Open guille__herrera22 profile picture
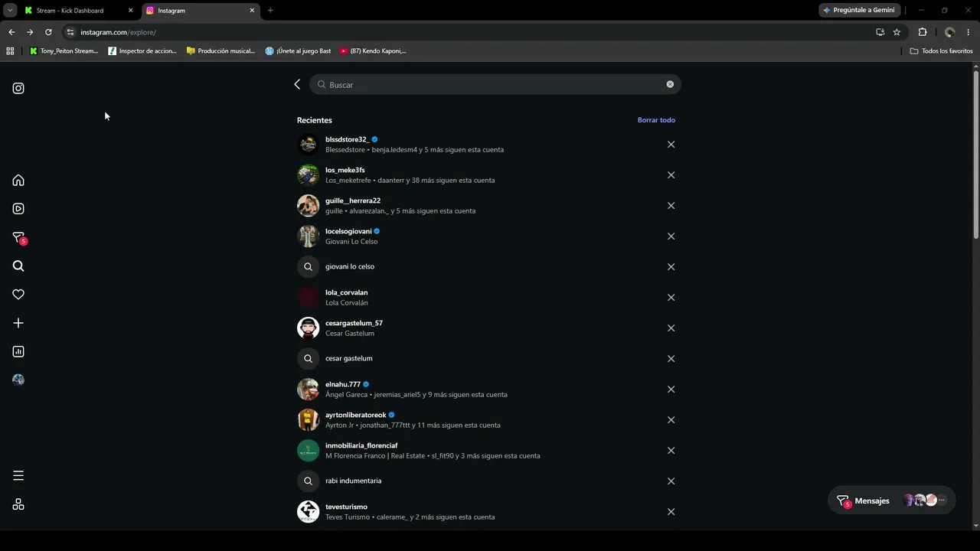 308,206
